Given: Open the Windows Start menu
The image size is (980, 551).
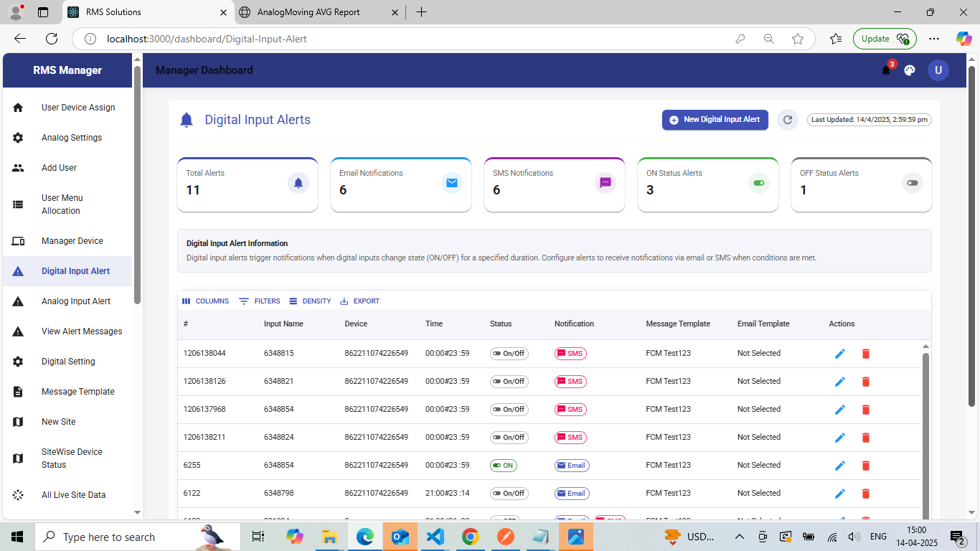Looking at the screenshot, I should coord(17,537).
